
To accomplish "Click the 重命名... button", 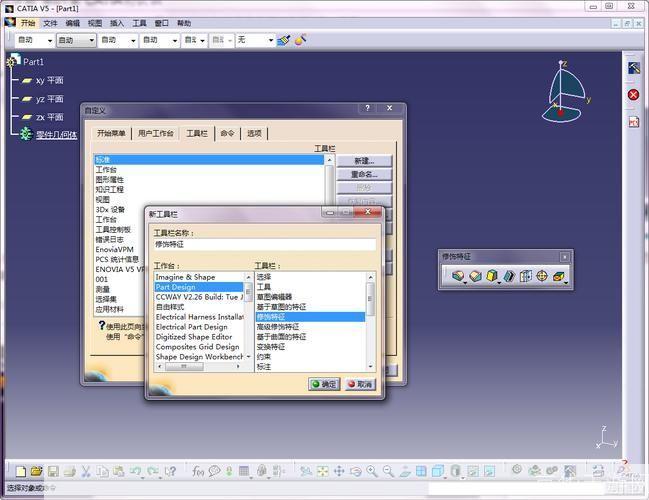I will coord(364,174).
